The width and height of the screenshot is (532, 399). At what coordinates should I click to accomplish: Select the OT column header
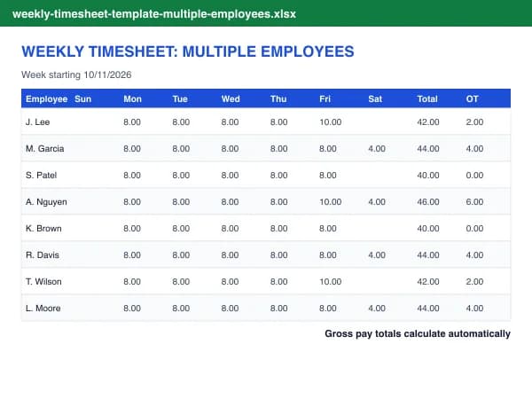click(x=472, y=98)
